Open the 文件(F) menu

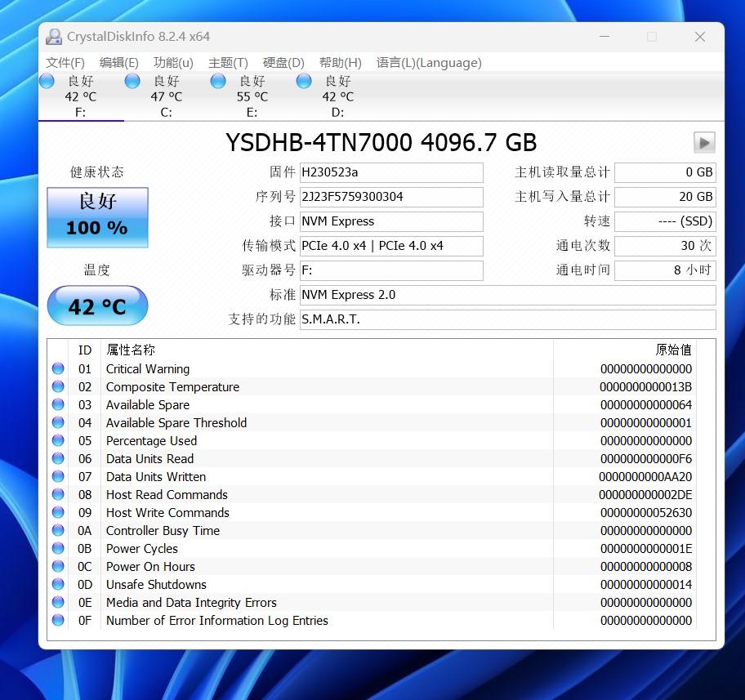(65, 63)
